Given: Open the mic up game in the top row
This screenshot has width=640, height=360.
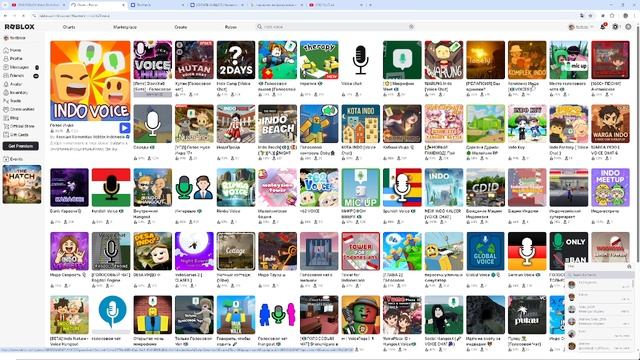Looking at the screenshot, I should click(569, 60).
